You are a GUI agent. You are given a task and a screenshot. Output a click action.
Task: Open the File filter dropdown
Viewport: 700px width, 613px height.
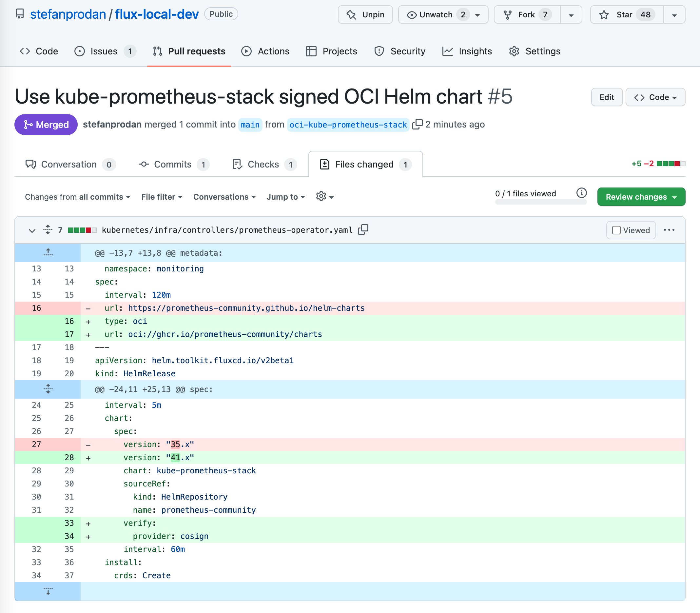(162, 197)
